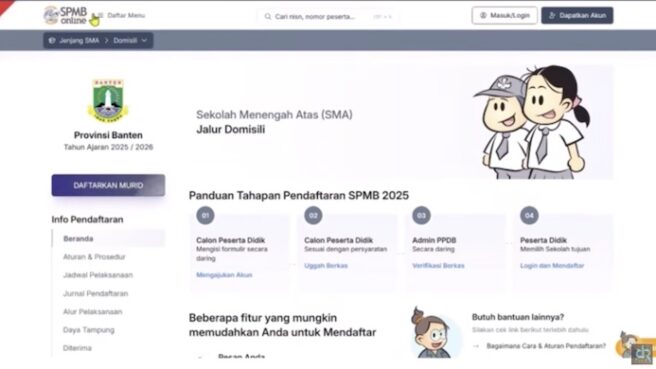Click step 03 circle badge
The image size is (656, 369).
(x=421, y=215)
